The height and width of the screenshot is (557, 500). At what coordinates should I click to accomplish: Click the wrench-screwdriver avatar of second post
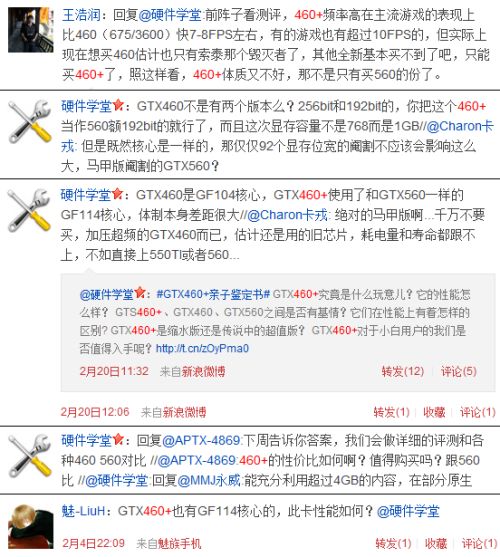(x=30, y=122)
